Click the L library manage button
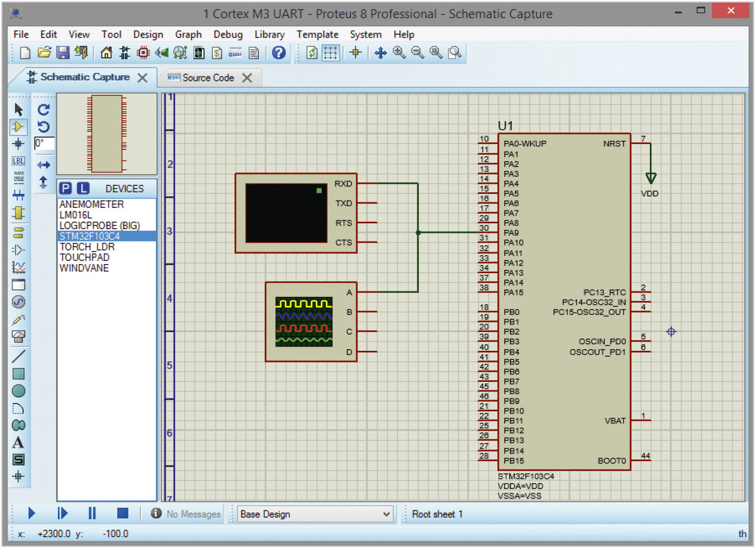 [83, 189]
